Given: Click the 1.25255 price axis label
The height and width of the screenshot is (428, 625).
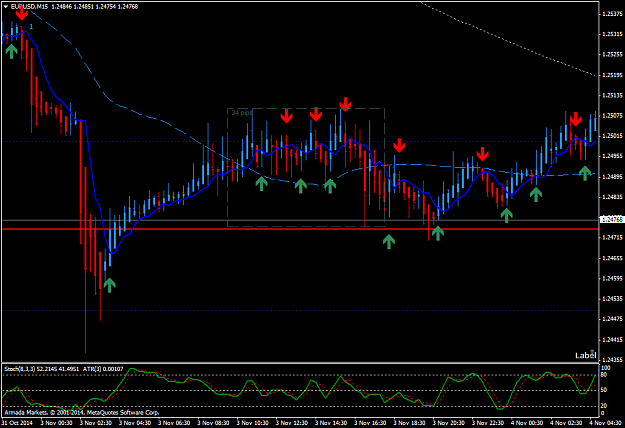Looking at the screenshot, I should click(612, 55).
